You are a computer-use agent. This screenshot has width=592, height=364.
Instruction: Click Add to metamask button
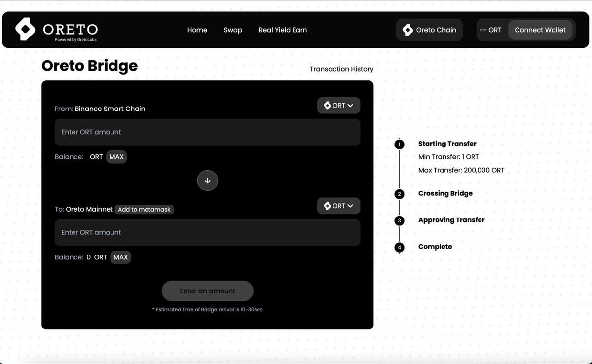[x=144, y=210]
